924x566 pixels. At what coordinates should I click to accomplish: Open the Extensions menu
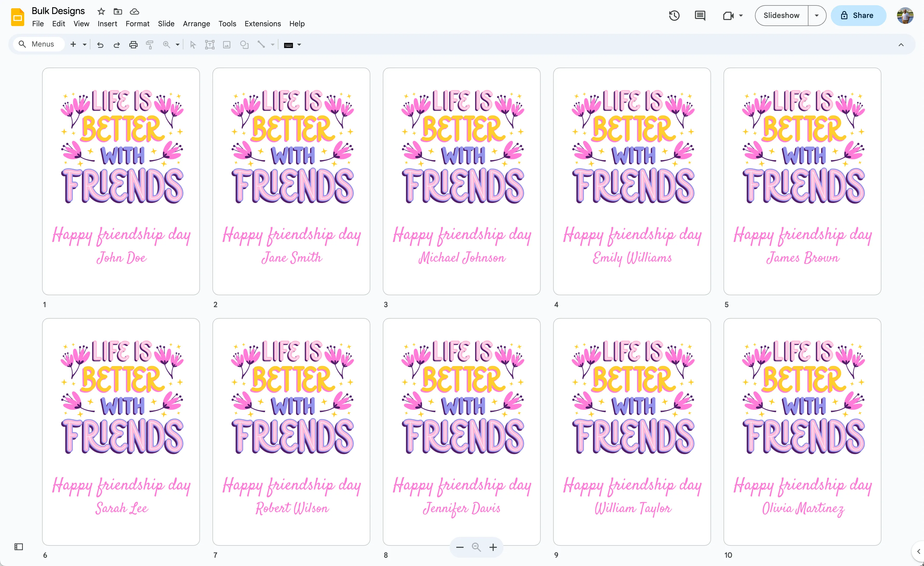(263, 23)
